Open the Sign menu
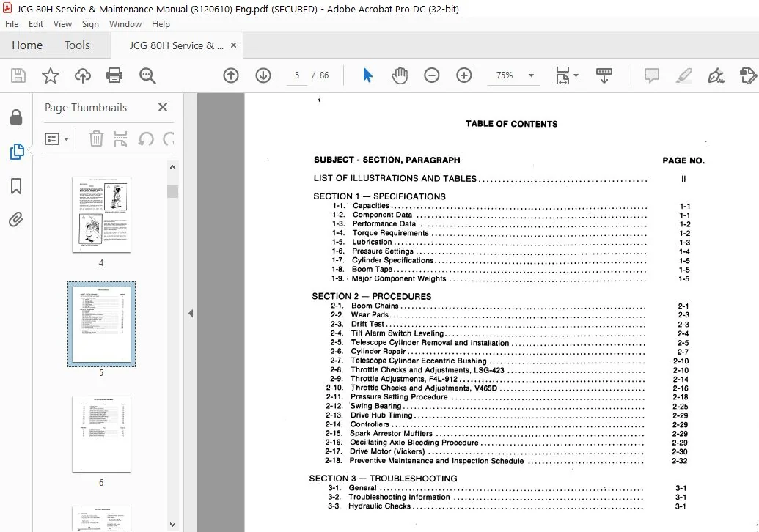 click(90, 24)
